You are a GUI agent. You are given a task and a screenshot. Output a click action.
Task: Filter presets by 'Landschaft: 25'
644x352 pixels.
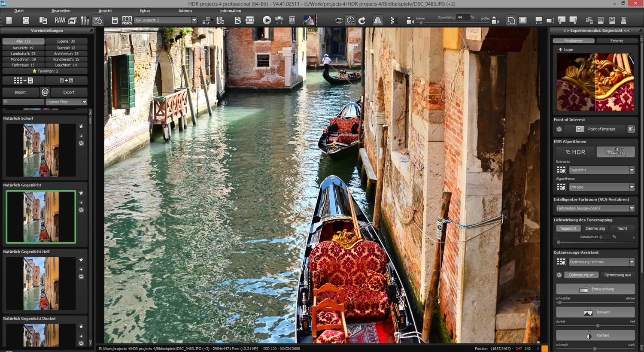(23, 54)
